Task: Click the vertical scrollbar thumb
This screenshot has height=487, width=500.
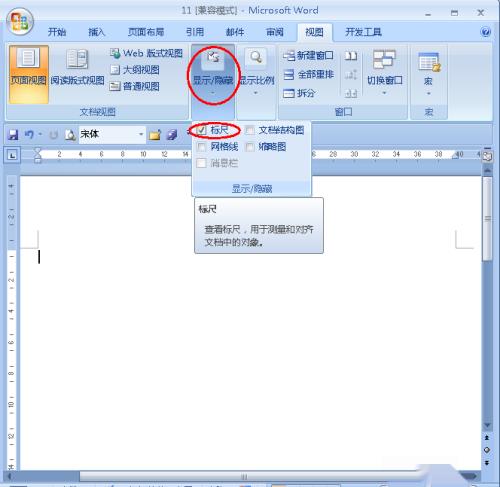Action: tap(488, 219)
